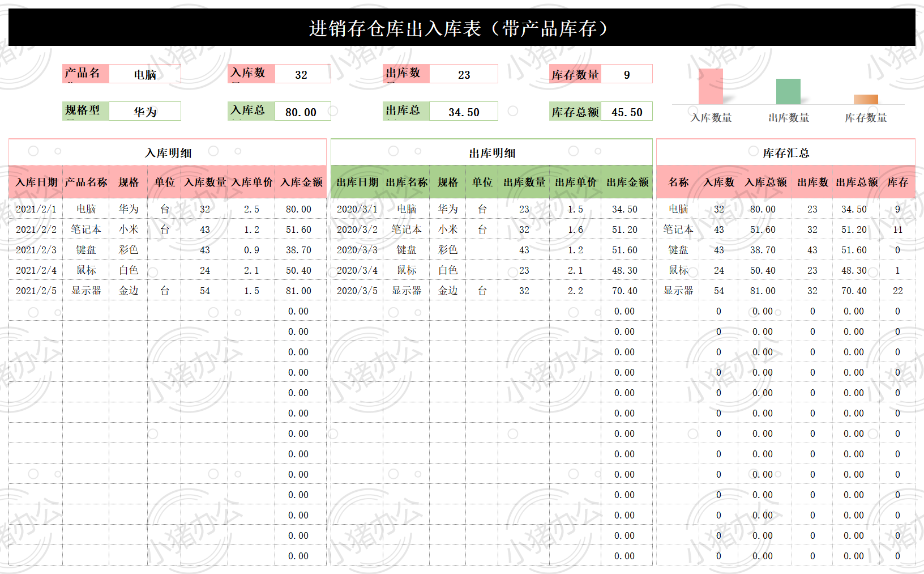The image size is (924, 574).
Task: Click the pink 入库数量 chart bar
Action: point(711,86)
